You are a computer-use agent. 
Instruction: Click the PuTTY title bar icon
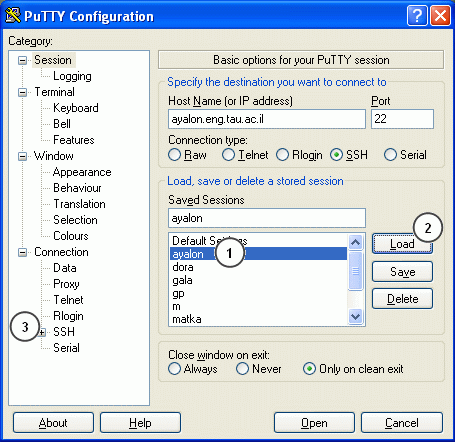(x=13, y=16)
